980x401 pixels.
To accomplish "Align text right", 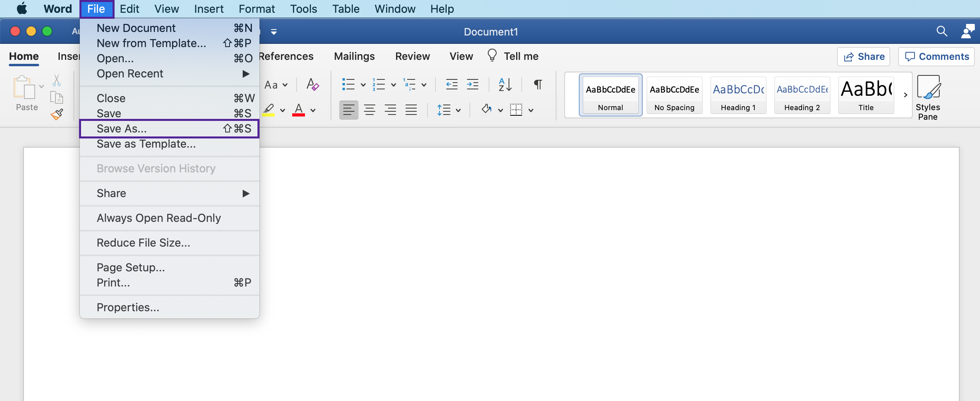I will click(x=390, y=110).
